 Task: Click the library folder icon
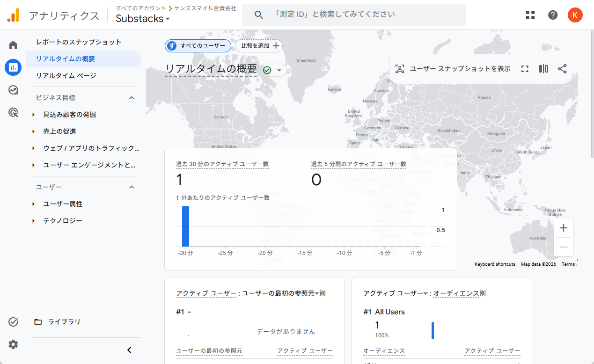pos(38,322)
